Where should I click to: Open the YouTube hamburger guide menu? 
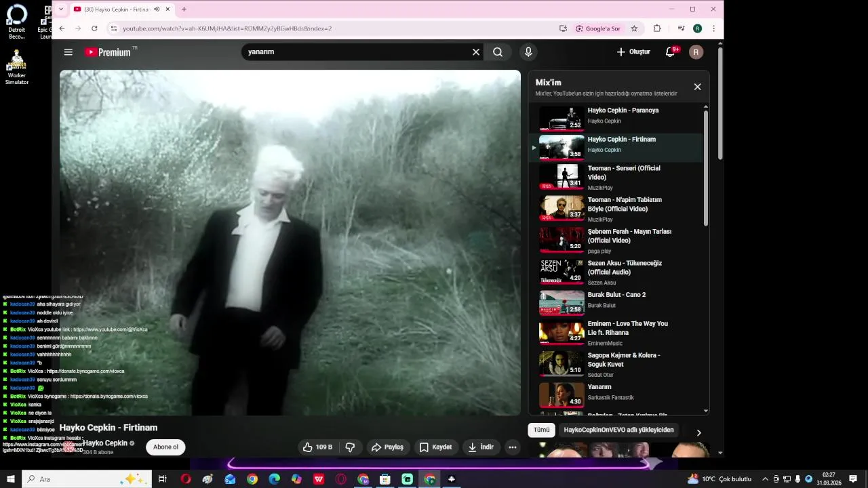tap(68, 52)
